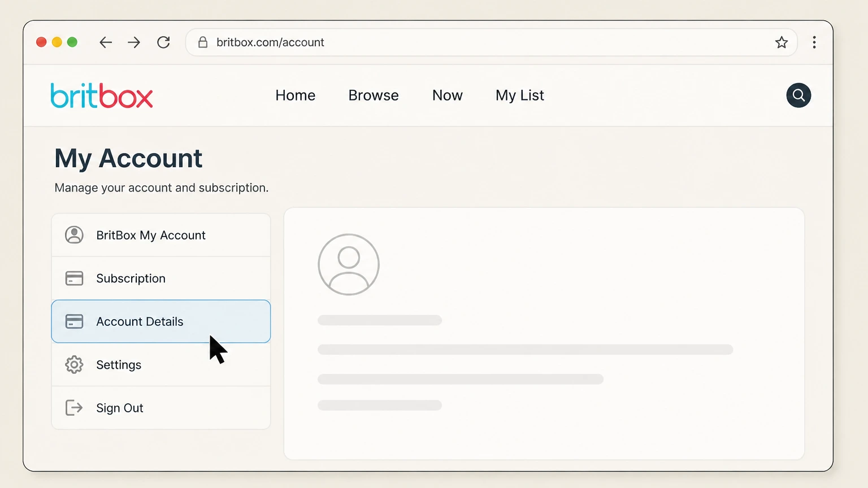Open the browser three-dot menu
Viewport: 868px width, 488px height.
814,42
